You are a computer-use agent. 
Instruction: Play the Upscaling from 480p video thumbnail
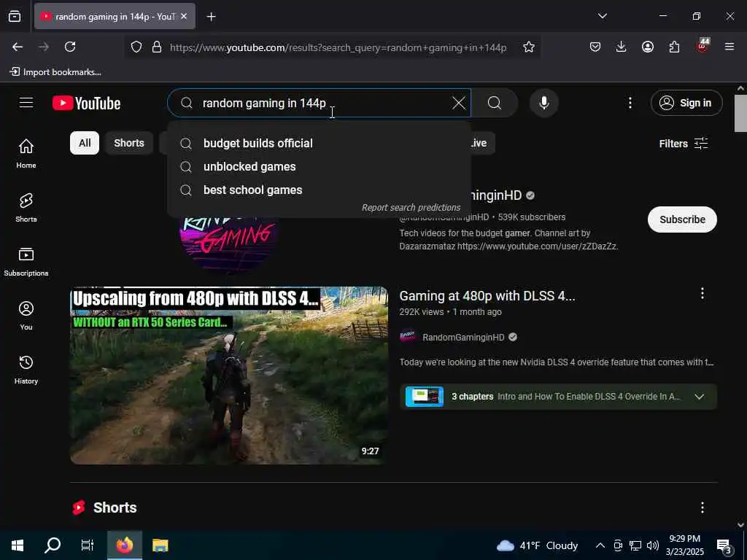click(x=229, y=376)
